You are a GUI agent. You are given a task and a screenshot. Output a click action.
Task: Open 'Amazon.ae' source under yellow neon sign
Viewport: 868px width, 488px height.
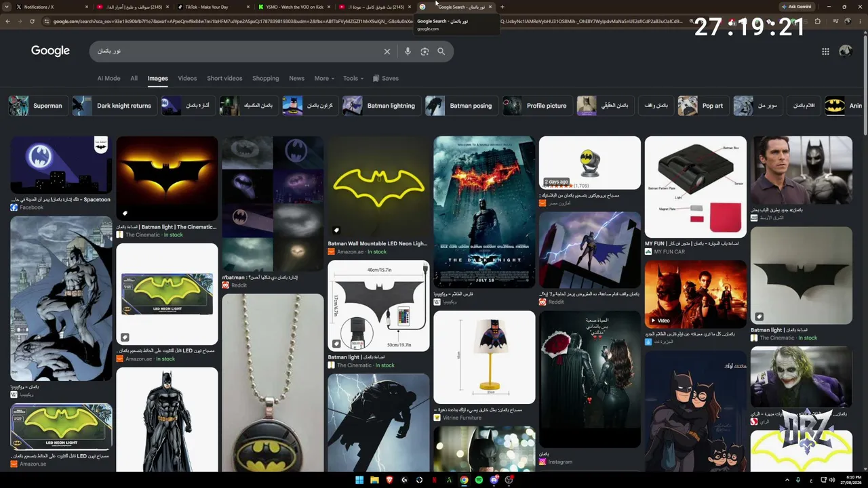click(x=351, y=251)
